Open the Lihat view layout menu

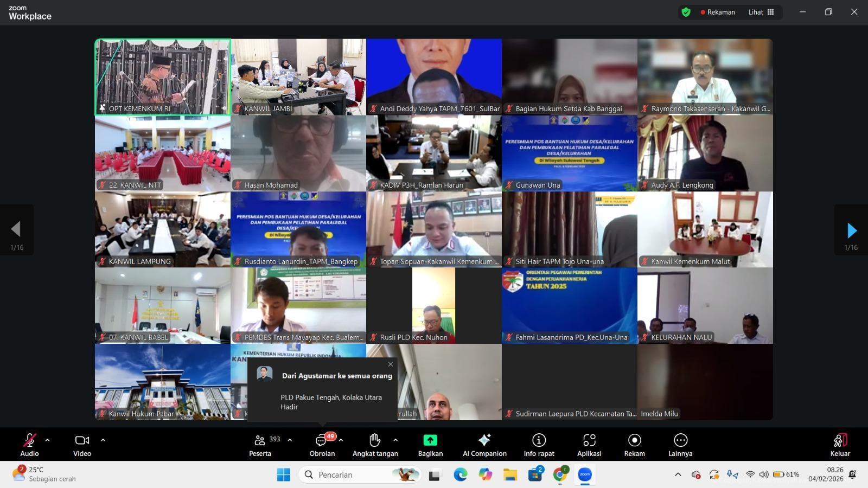click(x=761, y=12)
